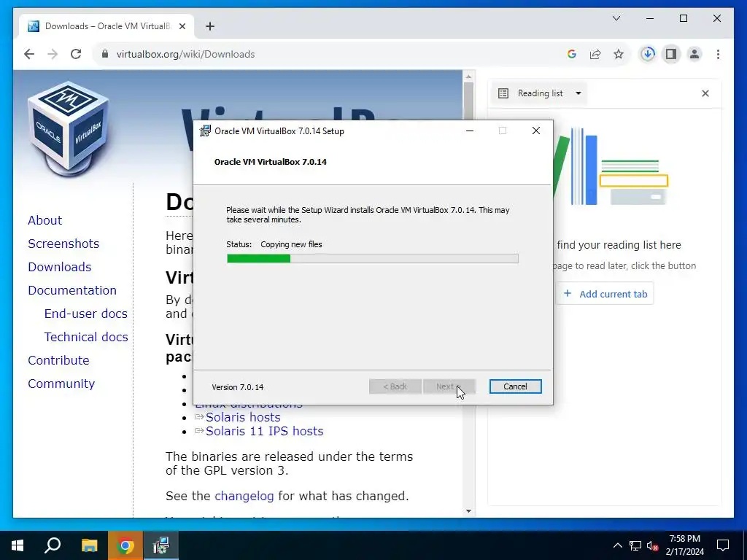
Task: Click the network tray icon
Action: coord(635,545)
